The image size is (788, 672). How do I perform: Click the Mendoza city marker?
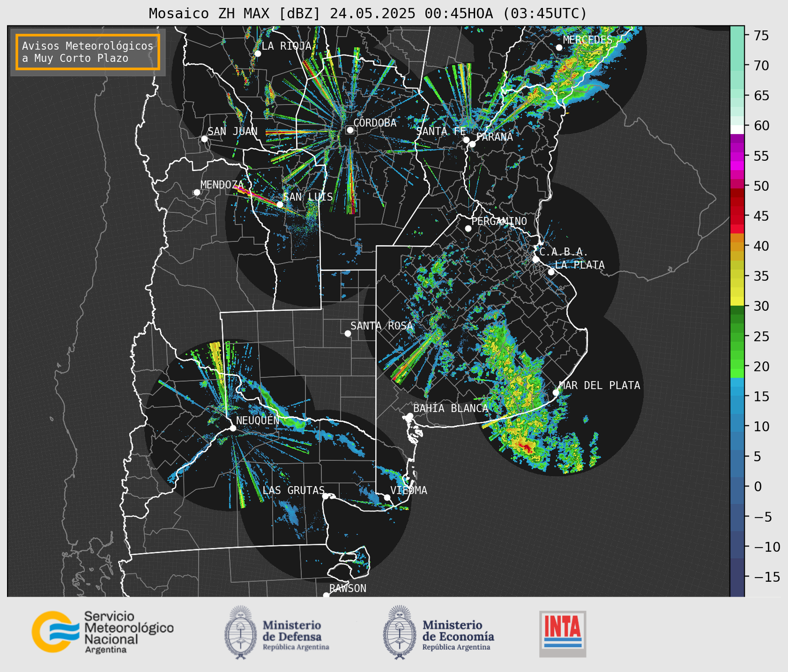tap(197, 193)
